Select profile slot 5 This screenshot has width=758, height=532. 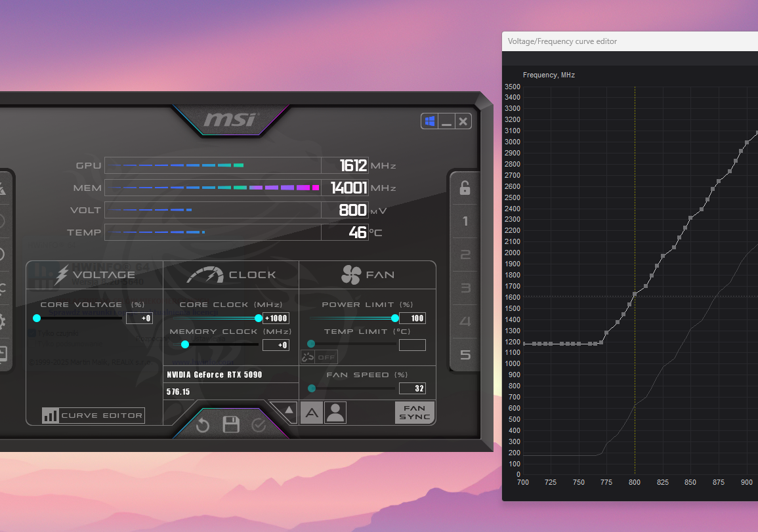click(x=465, y=355)
